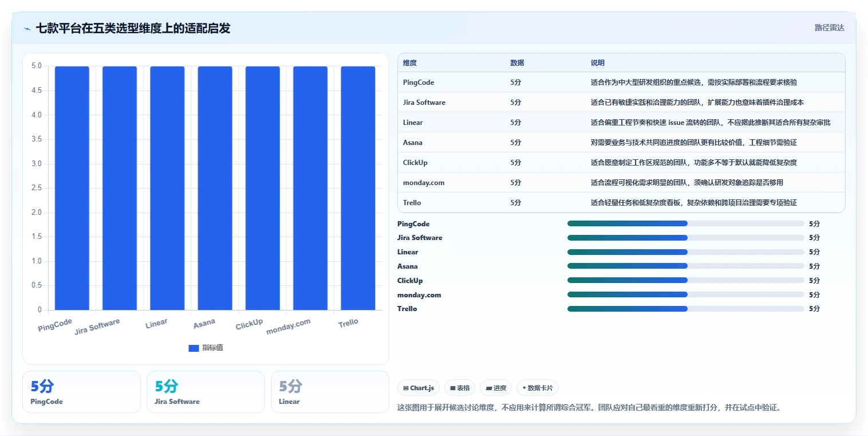This screenshot has width=868, height=436.
Task: Click the monday.com bar in the chart
Action: (x=310, y=188)
